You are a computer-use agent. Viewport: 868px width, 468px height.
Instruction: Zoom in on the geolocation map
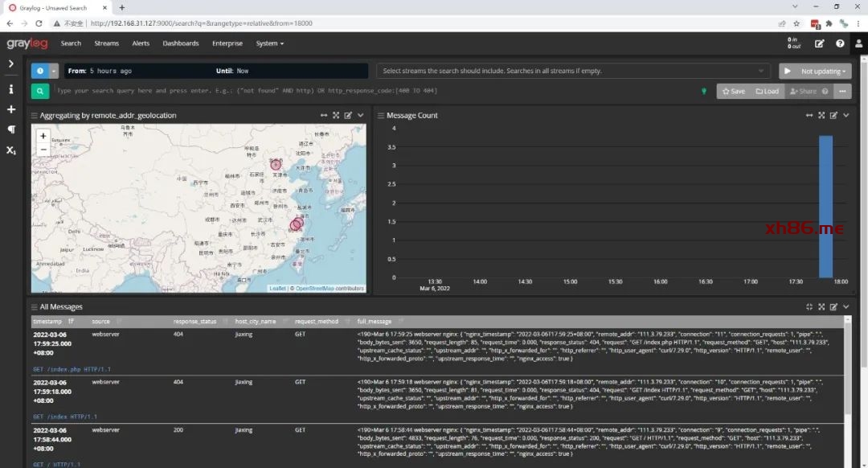coord(43,136)
